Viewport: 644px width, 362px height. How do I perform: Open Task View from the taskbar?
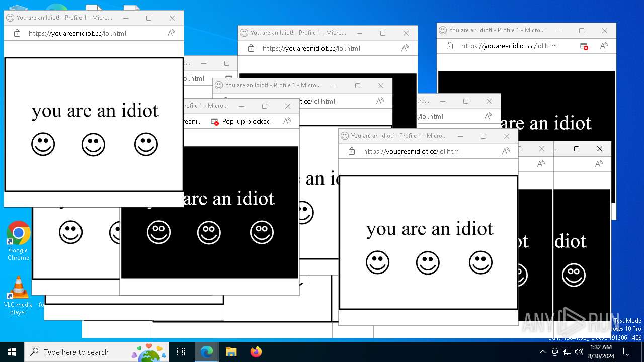tap(181, 352)
